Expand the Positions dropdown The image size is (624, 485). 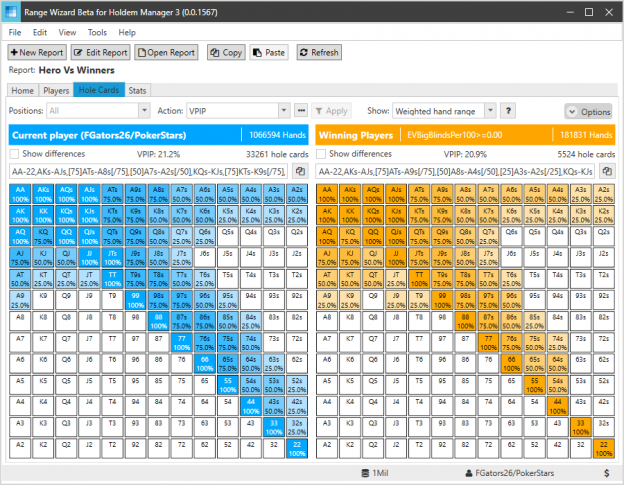coord(144,111)
